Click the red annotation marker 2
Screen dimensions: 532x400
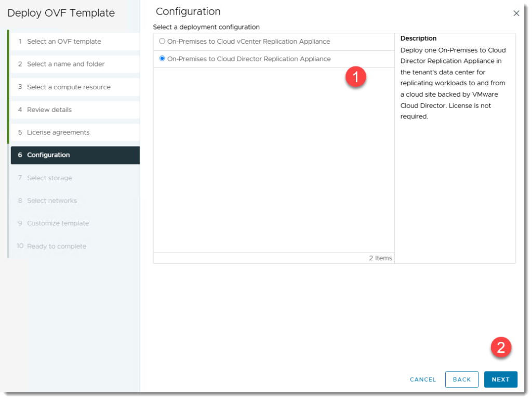point(501,348)
